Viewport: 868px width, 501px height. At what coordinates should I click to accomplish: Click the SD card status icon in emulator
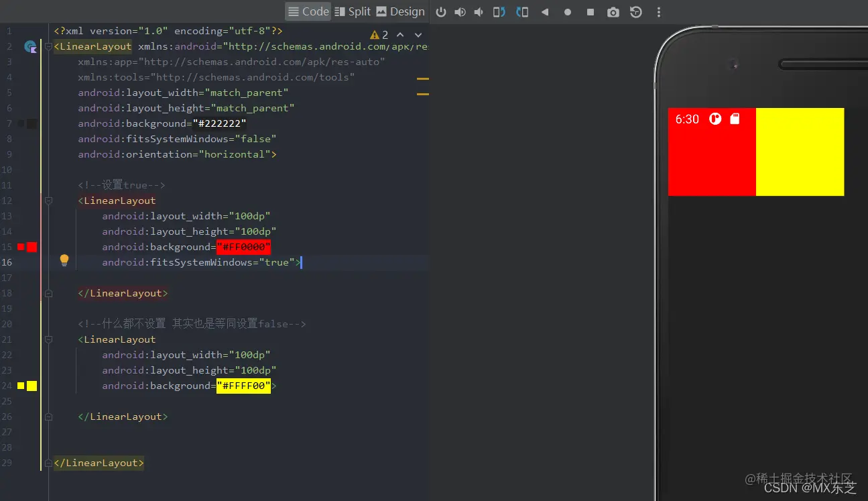(x=735, y=119)
